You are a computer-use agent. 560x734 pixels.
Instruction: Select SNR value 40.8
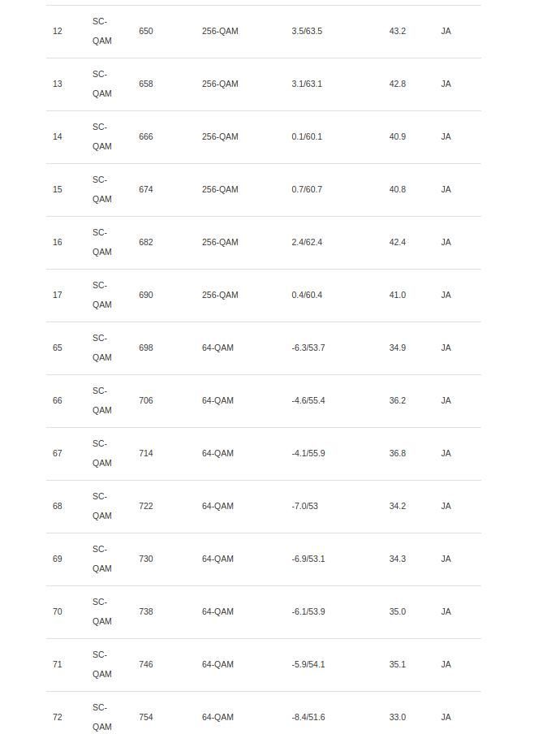pyautogui.click(x=397, y=189)
